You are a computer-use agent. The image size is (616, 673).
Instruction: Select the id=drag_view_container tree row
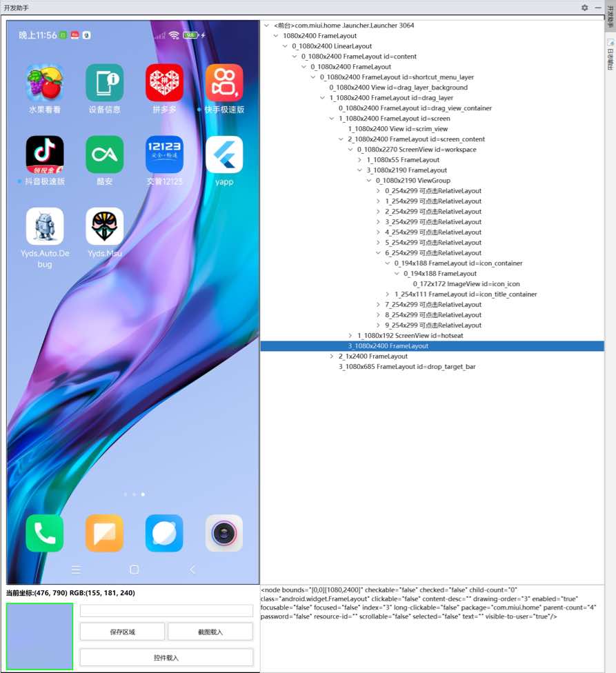coord(415,108)
